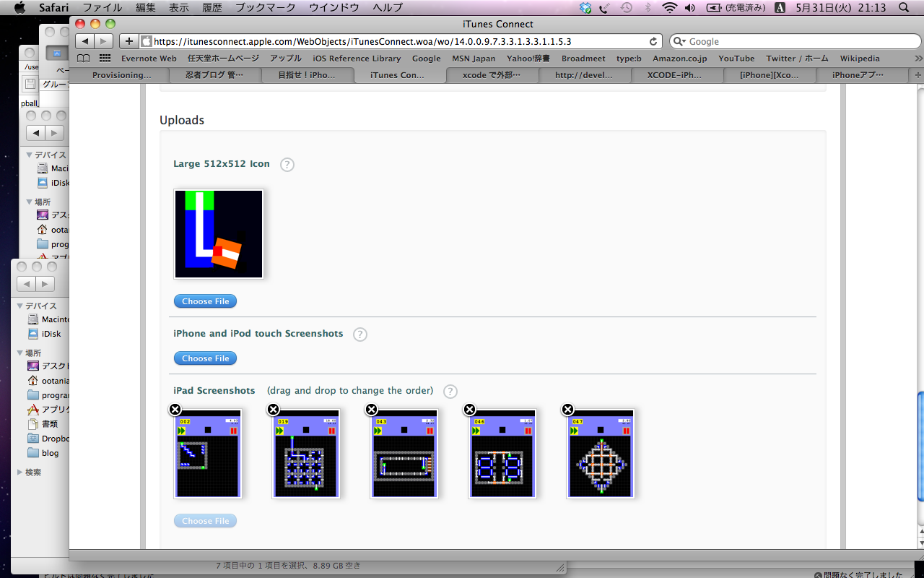Remove the iPad screenshot labeled 043

point(371,410)
